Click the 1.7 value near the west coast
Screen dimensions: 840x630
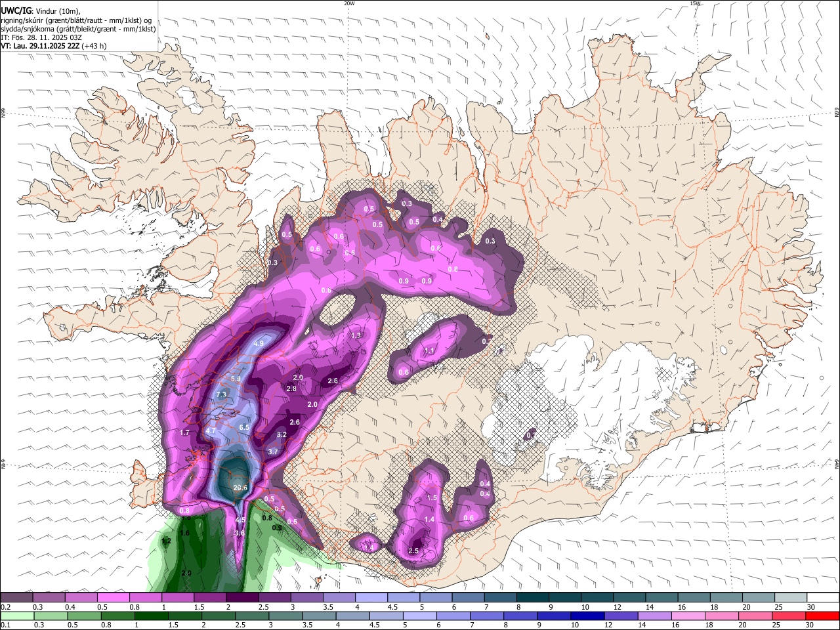184,433
